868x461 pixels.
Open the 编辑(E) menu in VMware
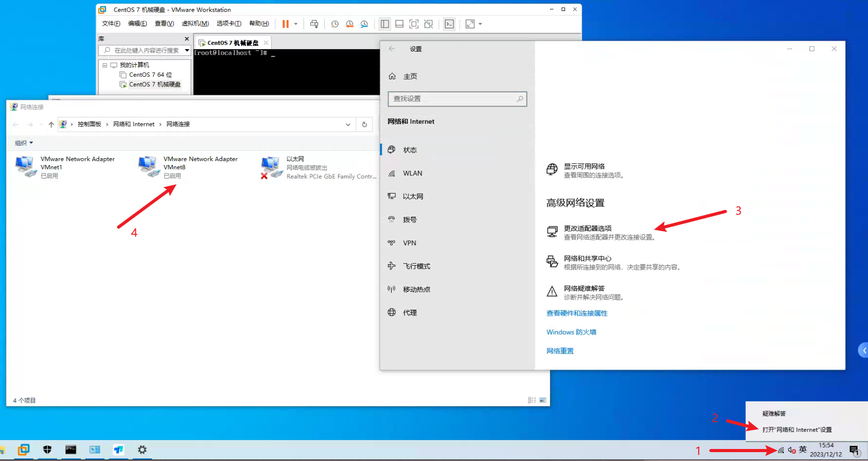[x=137, y=23]
